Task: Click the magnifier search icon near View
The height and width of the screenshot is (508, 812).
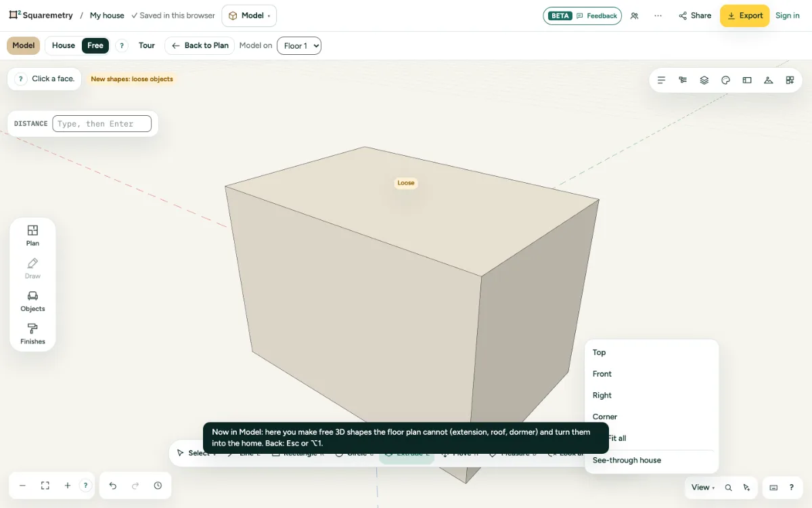Action: [x=728, y=488]
